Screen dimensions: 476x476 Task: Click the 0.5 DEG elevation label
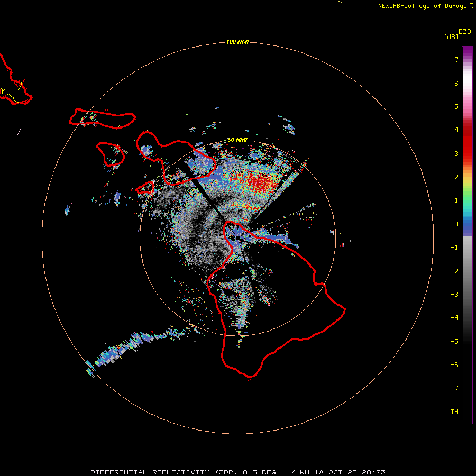(x=259, y=472)
